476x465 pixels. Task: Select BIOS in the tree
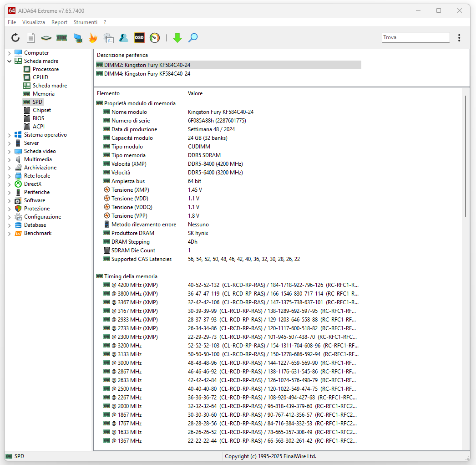38,118
